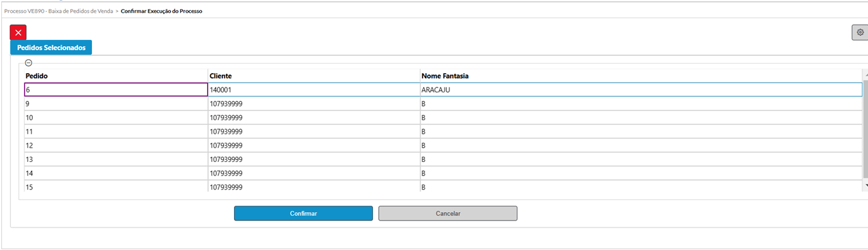Click the grid vertical scrollbar thumb
The image size is (868, 250).
pos(865,130)
